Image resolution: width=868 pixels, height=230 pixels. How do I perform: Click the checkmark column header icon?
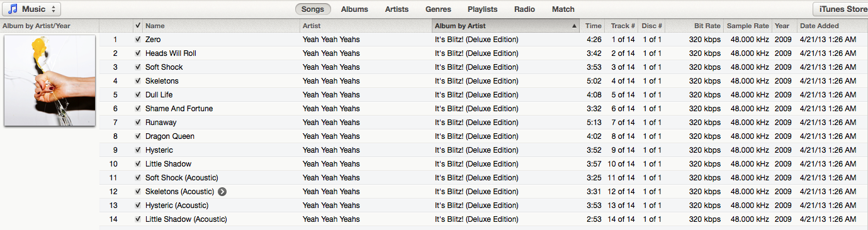[x=138, y=26]
